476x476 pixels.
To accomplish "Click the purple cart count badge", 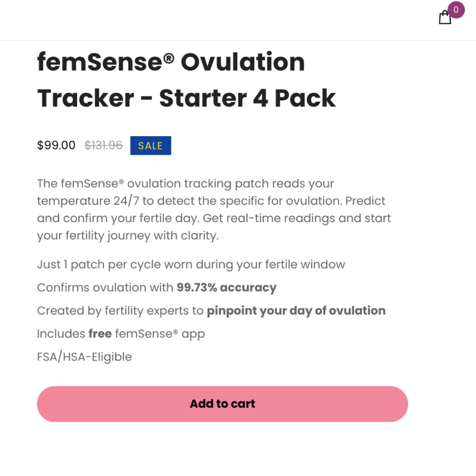I will [456, 10].
